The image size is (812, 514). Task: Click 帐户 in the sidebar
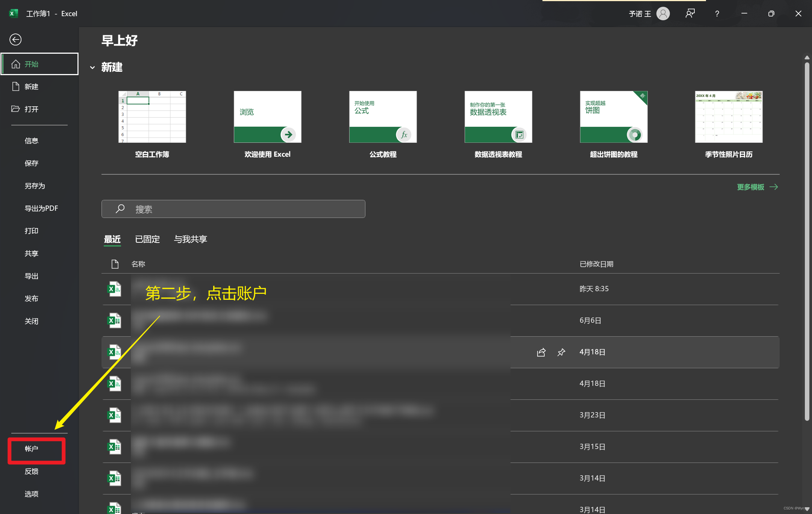[x=32, y=449]
